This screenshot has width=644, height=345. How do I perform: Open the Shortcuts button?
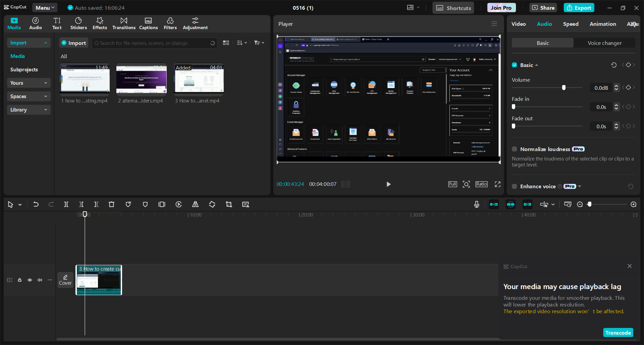tap(453, 8)
